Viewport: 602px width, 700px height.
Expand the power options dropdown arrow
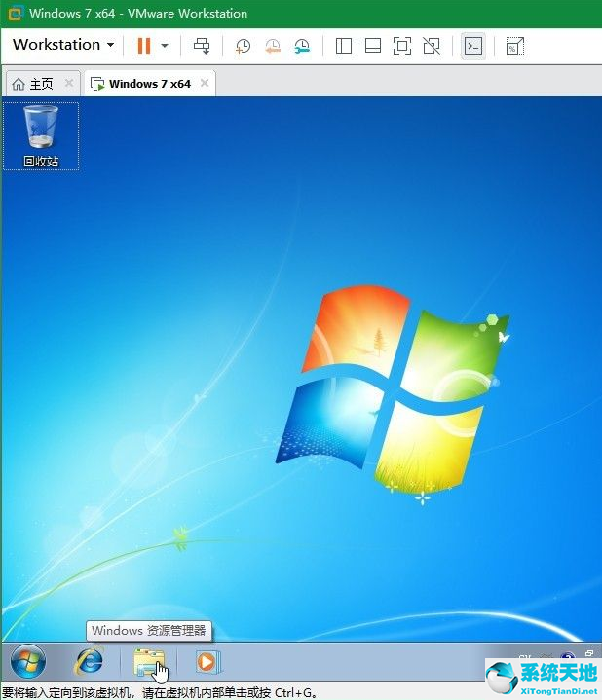coord(165,45)
